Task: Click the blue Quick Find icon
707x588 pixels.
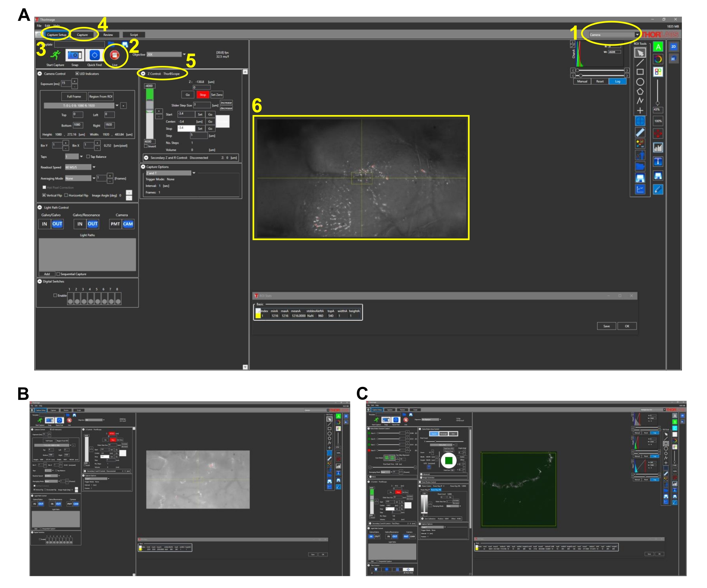Action: pyautogui.click(x=94, y=55)
